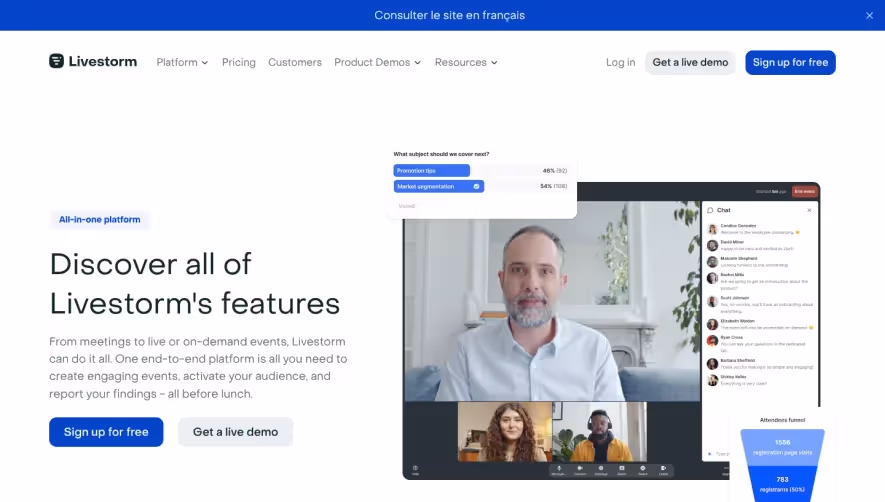Select the Promotion tips poll option
The height and width of the screenshot is (502, 885).
(432, 171)
